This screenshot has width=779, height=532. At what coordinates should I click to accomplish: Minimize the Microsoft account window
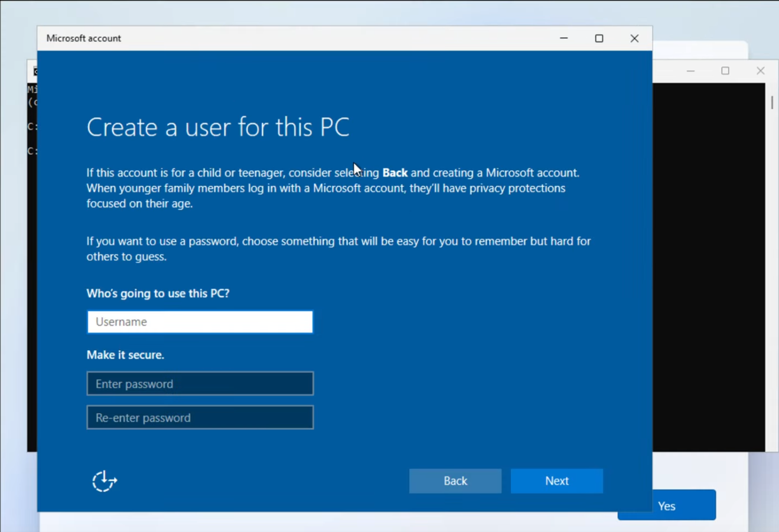pos(564,38)
